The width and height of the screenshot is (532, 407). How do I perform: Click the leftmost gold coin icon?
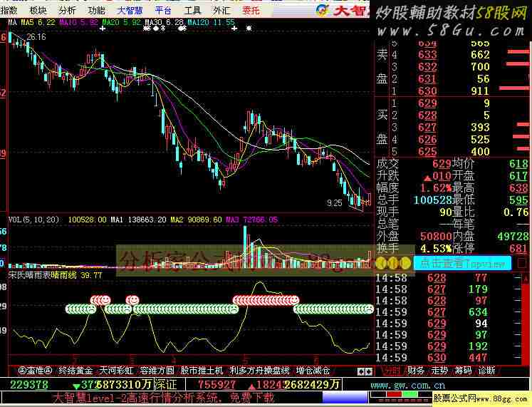(381, 263)
